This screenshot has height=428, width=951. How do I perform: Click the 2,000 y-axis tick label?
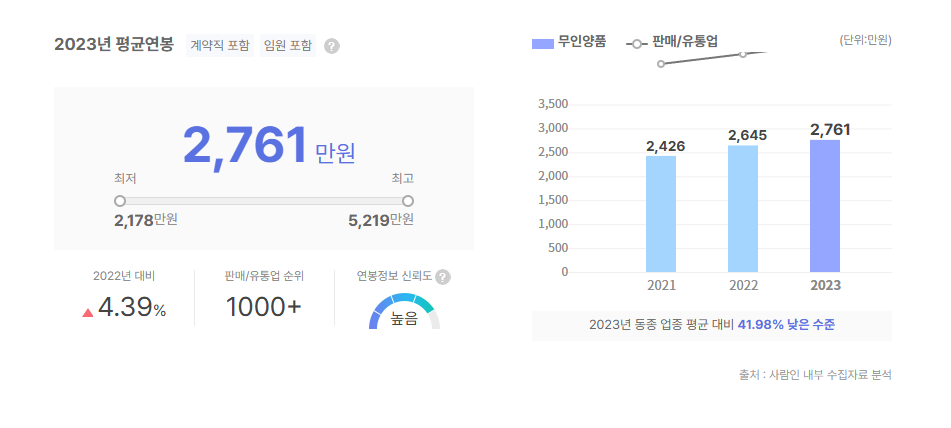(553, 176)
